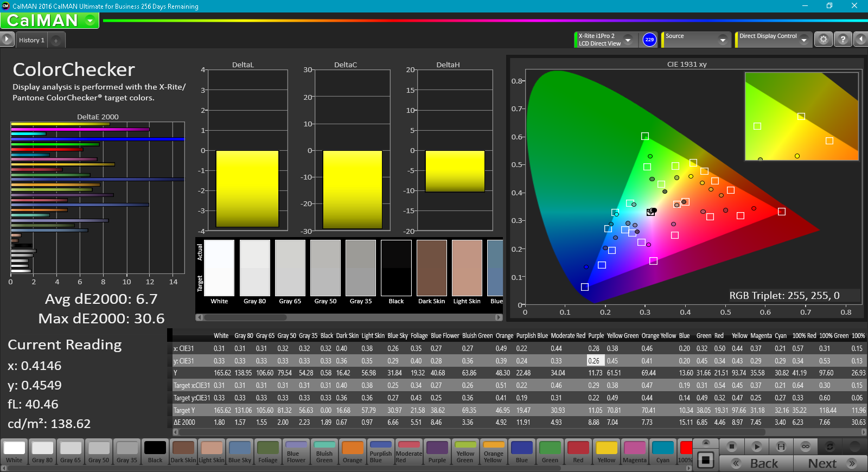Go to next page with Next

tap(830, 463)
